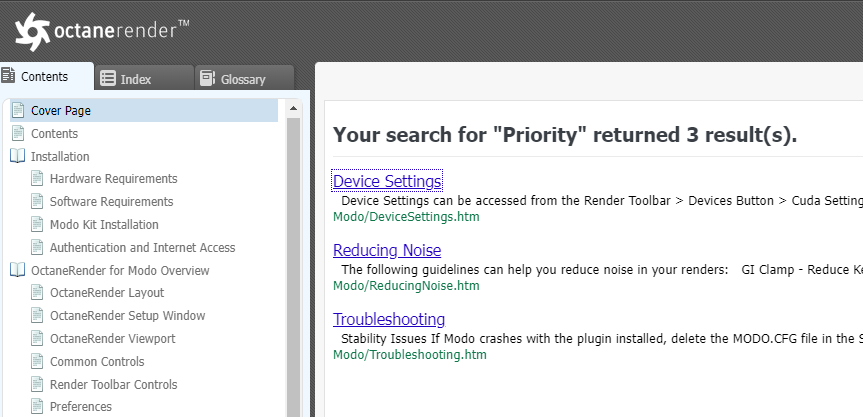Open the Software Requirements topic
The width and height of the screenshot is (863, 417).
[111, 201]
